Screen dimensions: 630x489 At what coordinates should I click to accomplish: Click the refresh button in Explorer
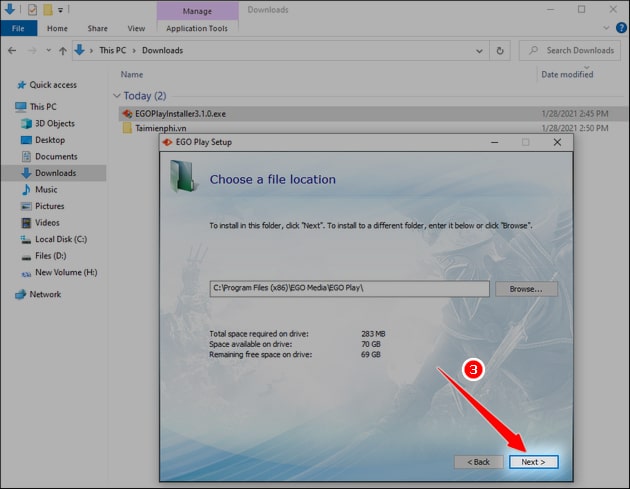click(x=500, y=51)
